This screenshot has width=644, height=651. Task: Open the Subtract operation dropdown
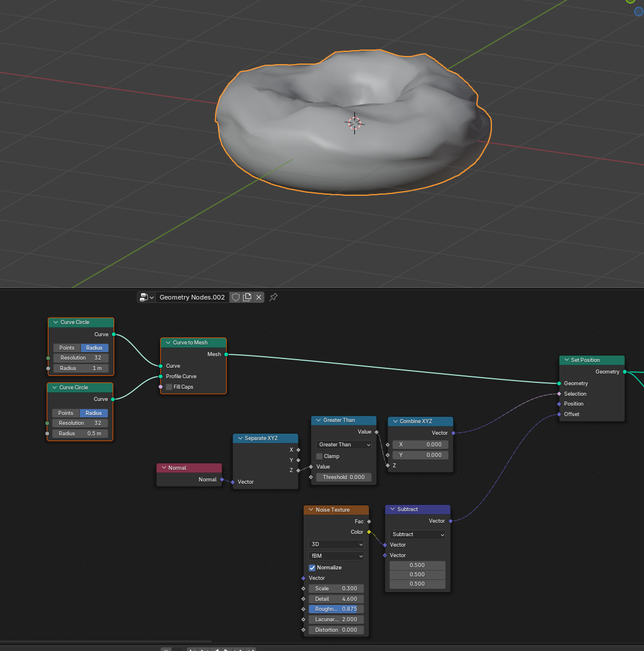click(417, 534)
